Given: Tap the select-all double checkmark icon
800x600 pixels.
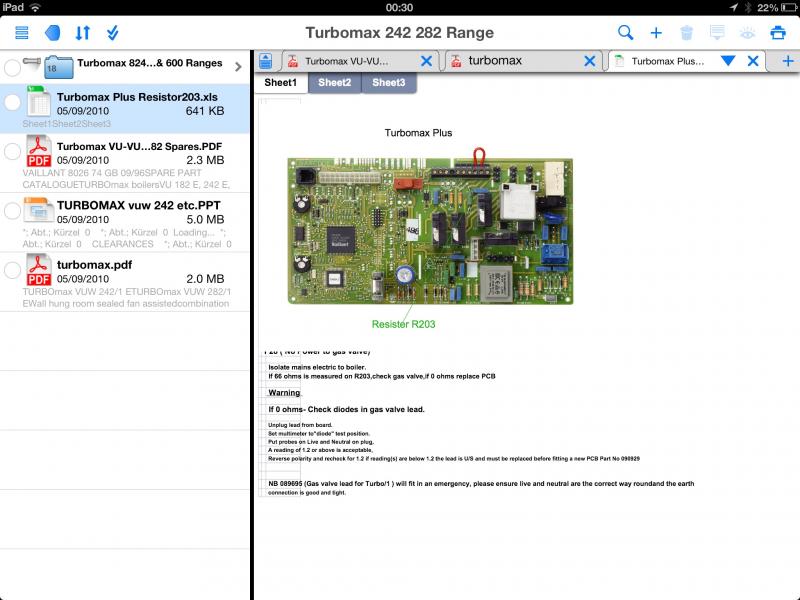Looking at the screenshot, I should pyautogui.click(x=113, y=33).
